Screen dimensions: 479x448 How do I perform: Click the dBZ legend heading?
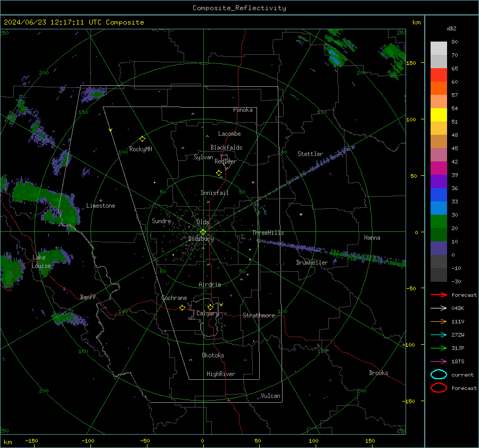point(451,28)
